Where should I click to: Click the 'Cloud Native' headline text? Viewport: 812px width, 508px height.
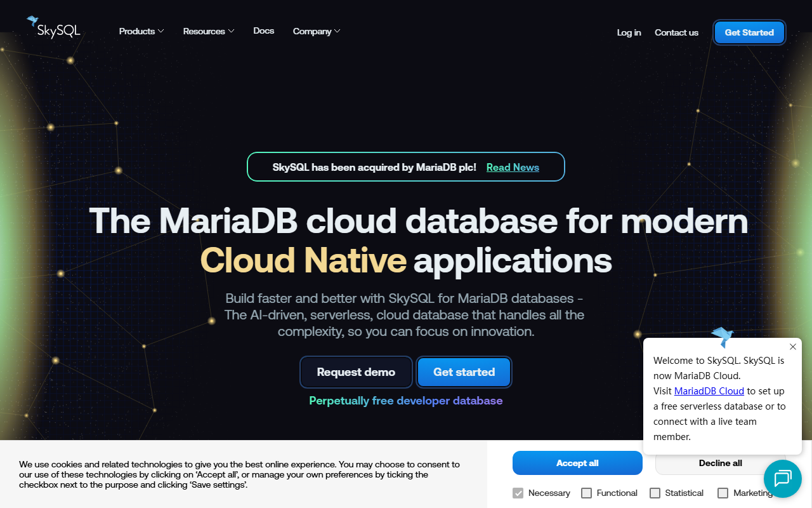coord(303,260)
